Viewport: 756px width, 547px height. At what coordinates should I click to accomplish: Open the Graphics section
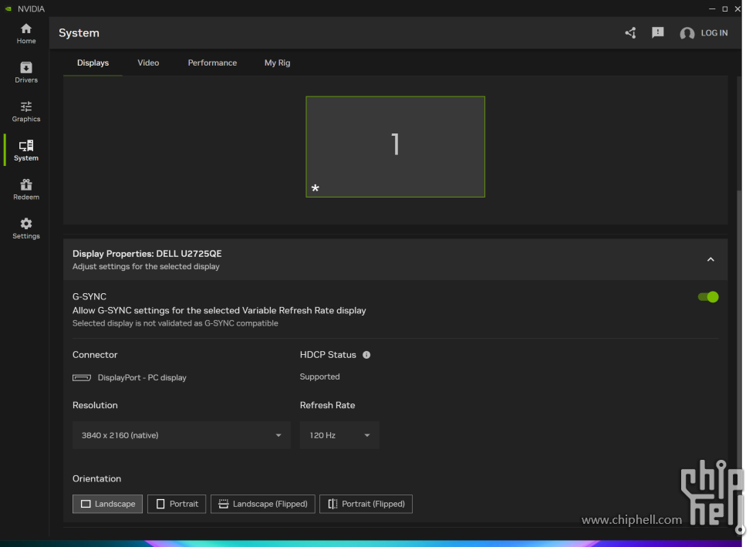pyautogui.click(x=26, y=111)
